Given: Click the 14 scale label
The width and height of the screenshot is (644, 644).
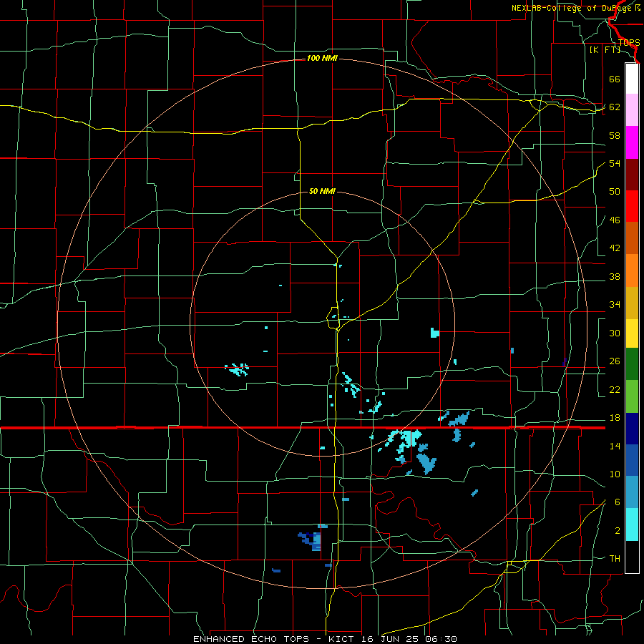Looking at the screenshot, I should click(x=615, y=447).
